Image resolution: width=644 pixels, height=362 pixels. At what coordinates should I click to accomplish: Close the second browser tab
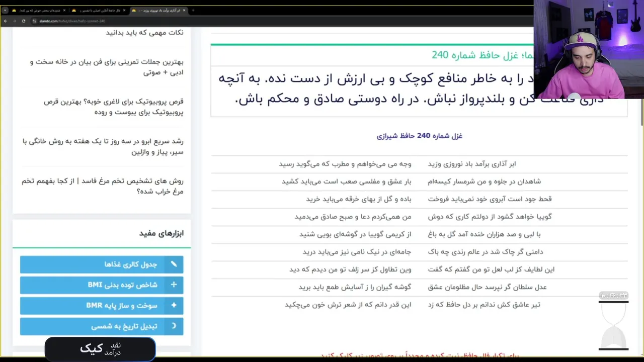pos(124,10)
